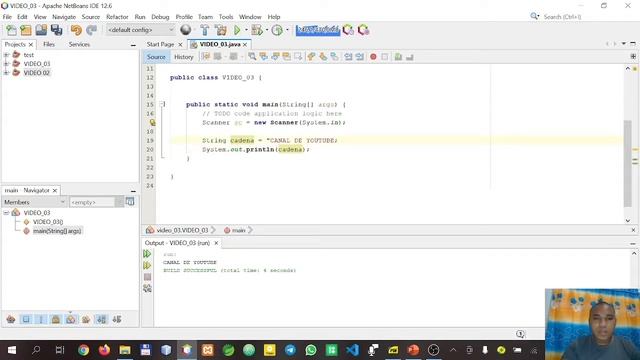This screenshot has width=640, height=360.
Task: Toggle the Show Fields filter in Navigator
Action: pyautogui.click(x=26, y=319)
